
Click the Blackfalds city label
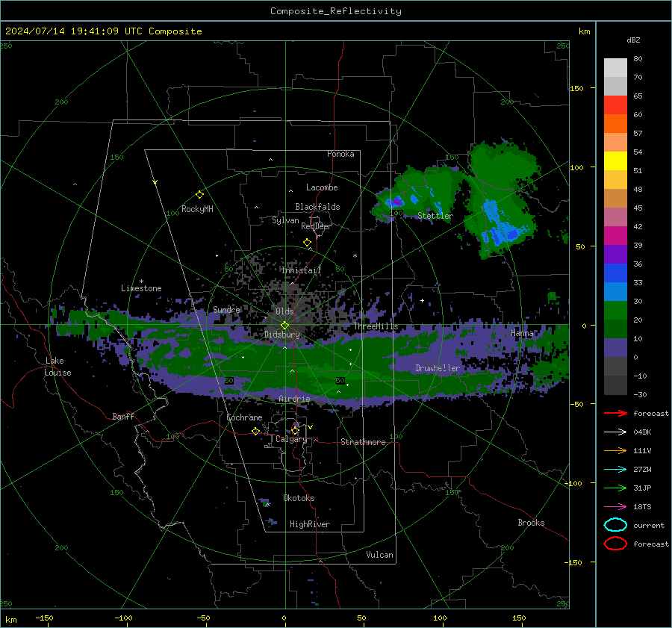coord(317,207)
